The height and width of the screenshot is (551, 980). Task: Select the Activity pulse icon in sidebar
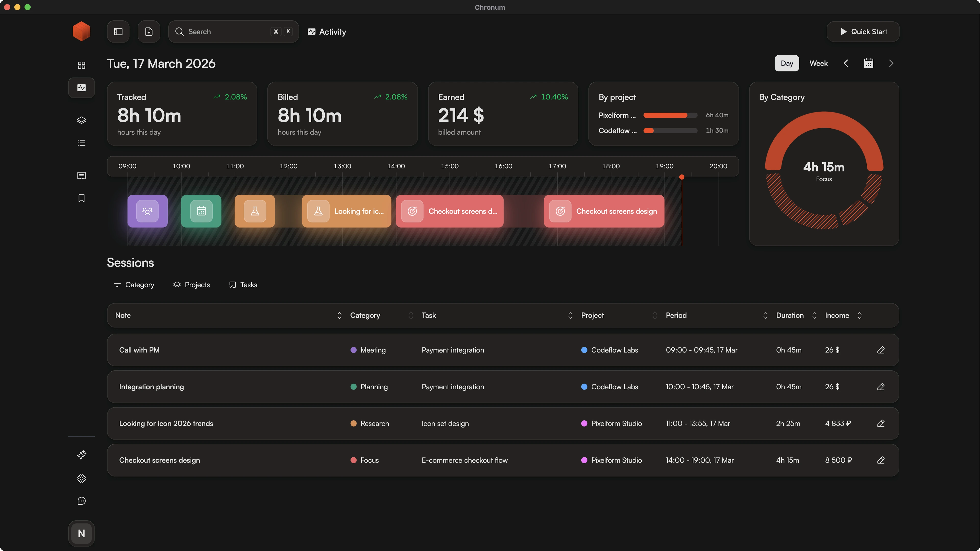pos(81,87)
